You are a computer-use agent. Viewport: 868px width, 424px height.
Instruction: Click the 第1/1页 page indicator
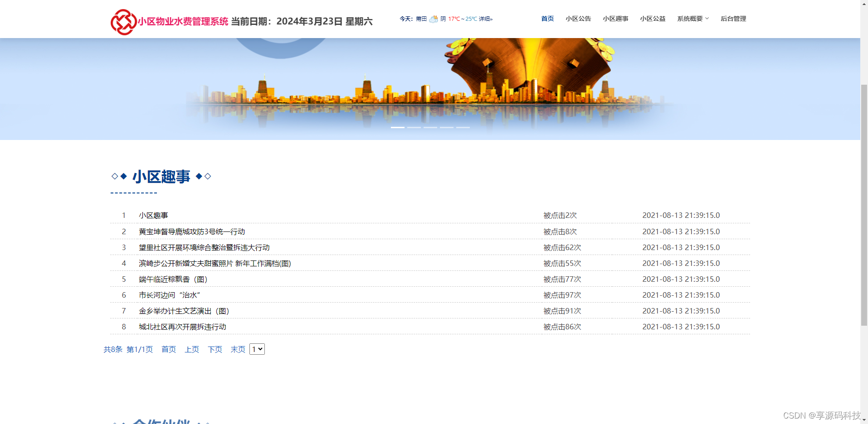coord(140,349)
